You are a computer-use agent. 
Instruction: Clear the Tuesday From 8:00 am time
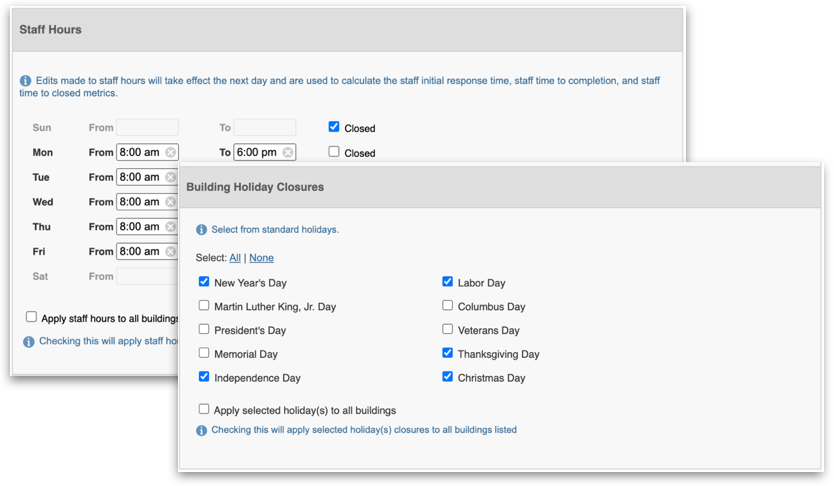click(170, 177)
